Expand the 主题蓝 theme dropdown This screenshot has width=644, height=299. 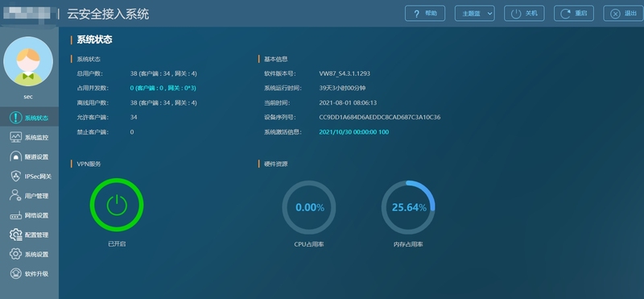(x=474, y=14)
